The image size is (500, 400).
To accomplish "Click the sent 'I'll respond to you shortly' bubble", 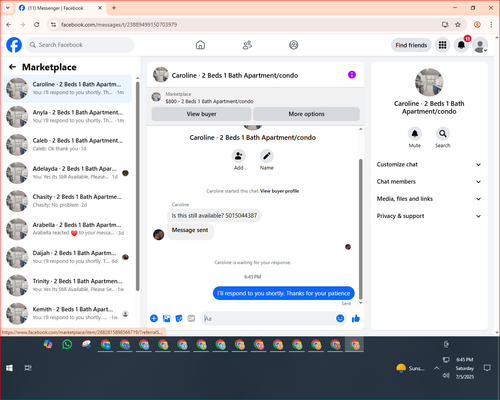I will (x=283, y=293).
